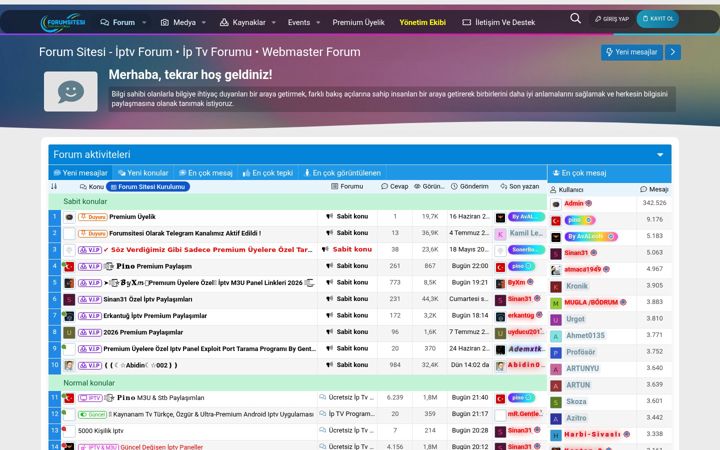Screen dimensions: 720x450
Task: Open Premium Üyelik in the navigation
Action: pos(359,22)
